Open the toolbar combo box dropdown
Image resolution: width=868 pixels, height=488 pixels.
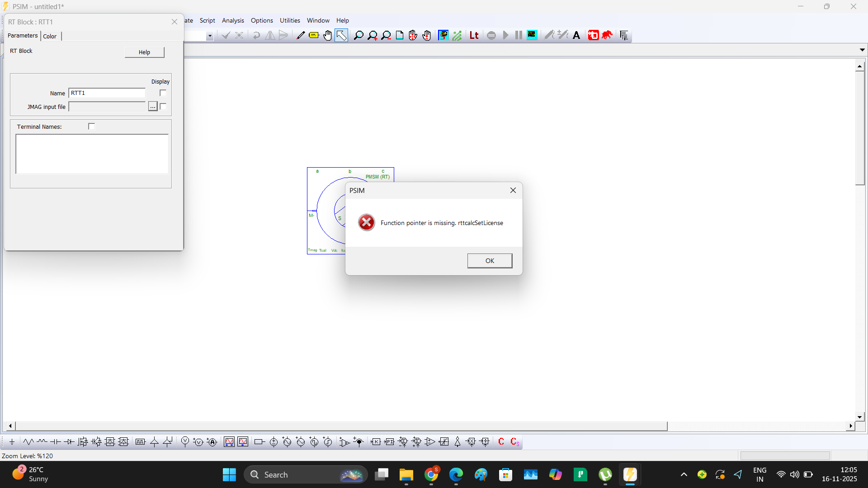pyautogui.click(x=210, y=36)
